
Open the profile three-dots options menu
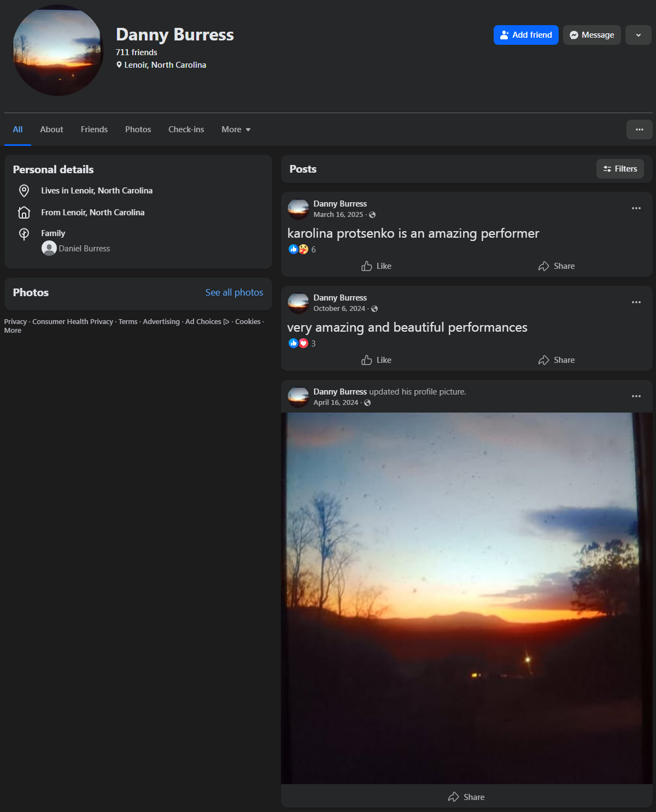[640, 130]
